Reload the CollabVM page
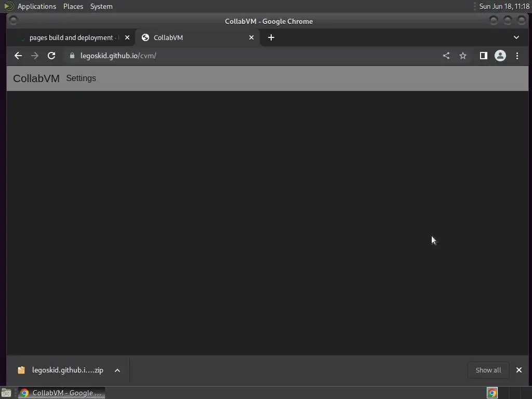The width and height of the screenshot is (532, 399). coord(51,56)
